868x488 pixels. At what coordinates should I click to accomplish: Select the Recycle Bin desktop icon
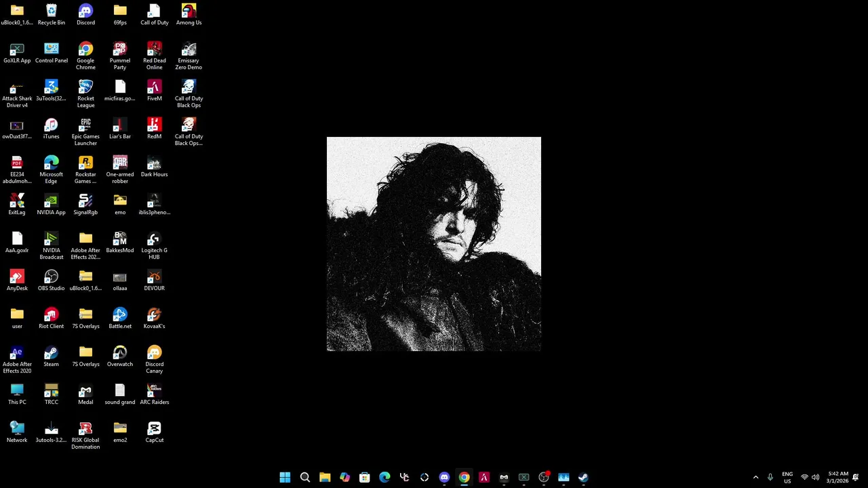(x=52, y=15)
